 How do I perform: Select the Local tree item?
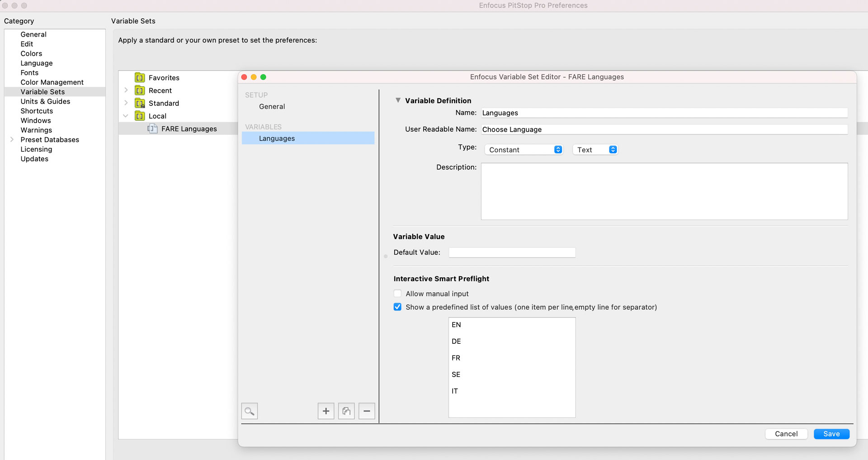[157, 116]
